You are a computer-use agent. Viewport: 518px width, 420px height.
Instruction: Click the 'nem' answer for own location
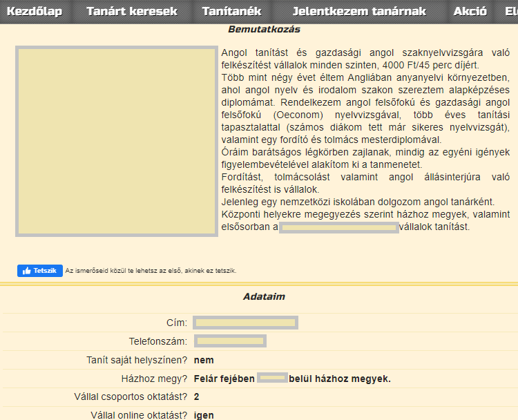tap(203, 360)
